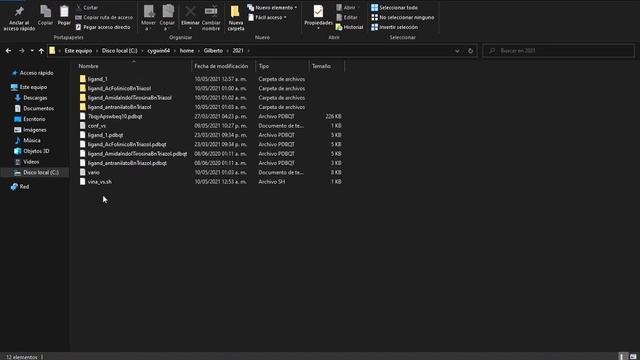The image size is (640, 360).
Task: Expand address bar history dropdown
Action: tap(457, 51)
